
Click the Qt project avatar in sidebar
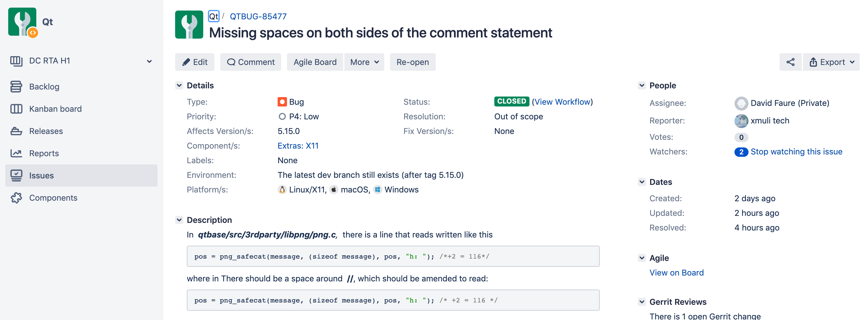click(22, 22)
